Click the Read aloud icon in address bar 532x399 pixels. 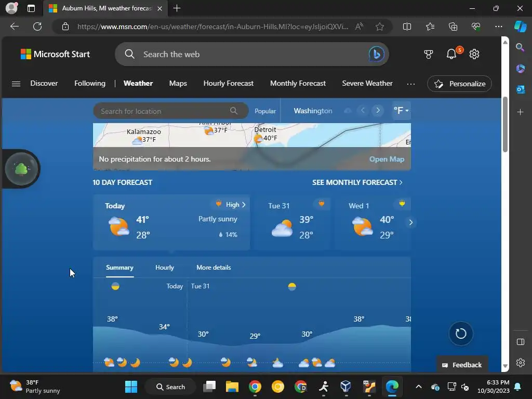point(359,26)
